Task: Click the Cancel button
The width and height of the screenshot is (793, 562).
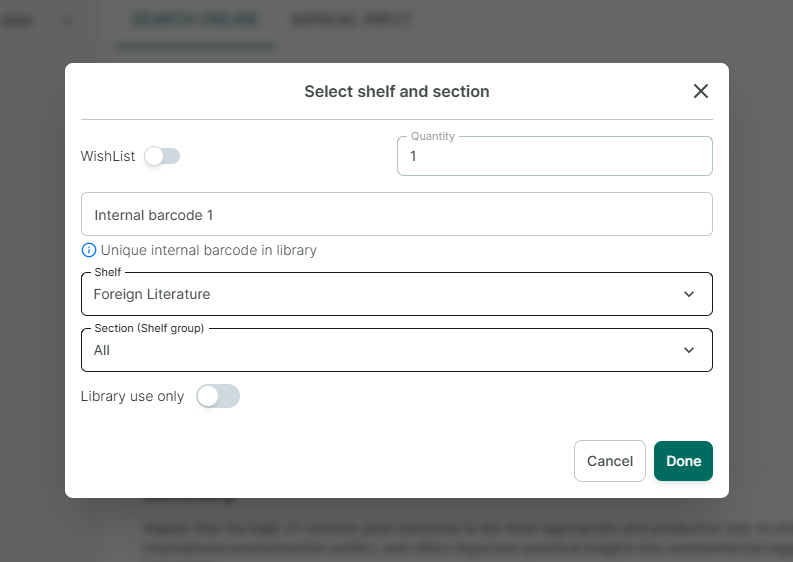Action: 609,461
